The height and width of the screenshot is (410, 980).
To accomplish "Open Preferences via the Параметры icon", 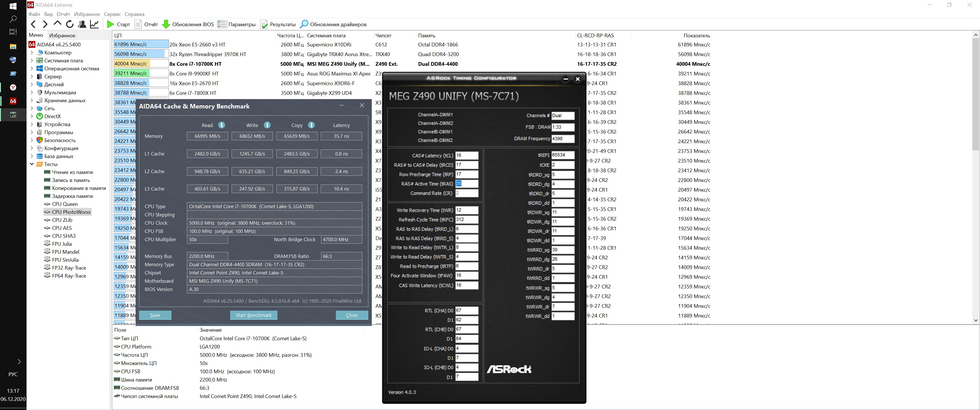I will [222, 24].
